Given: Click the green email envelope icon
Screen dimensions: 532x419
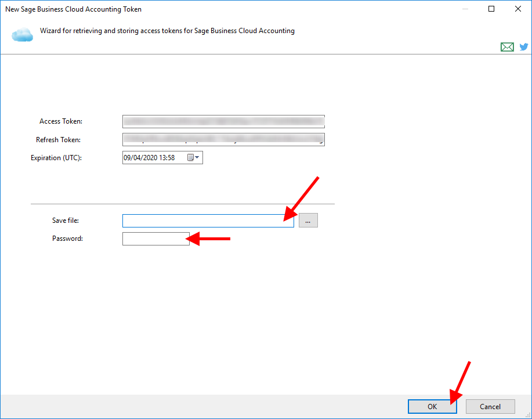Looking at the screenshot, I should (x=507, y=47).
